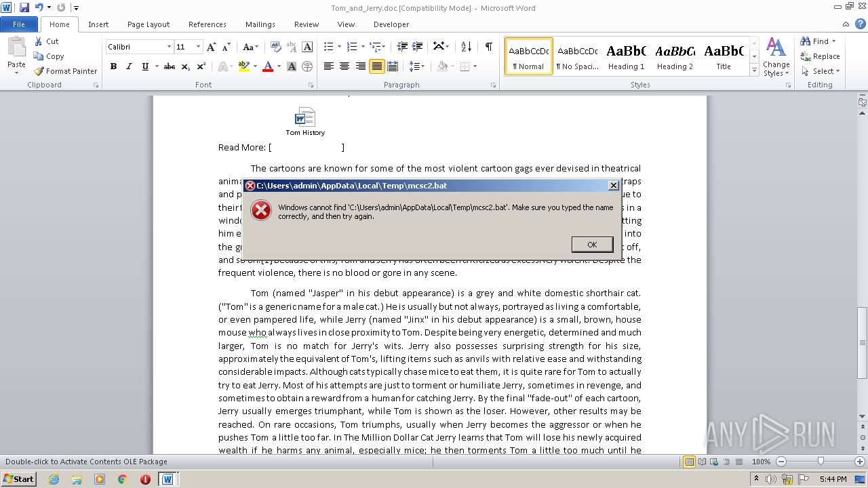Toggle Strikethrough formatting
The width and height of the screenshot is (868, 488).
[x=170, y=66]
